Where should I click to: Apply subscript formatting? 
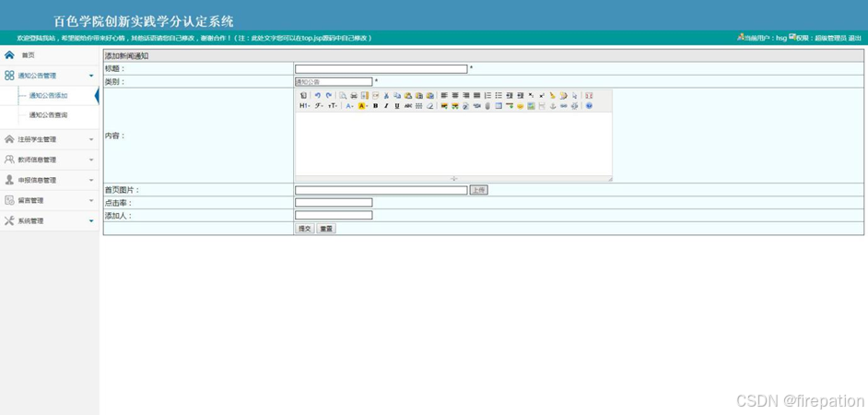(x=531, y=95)
